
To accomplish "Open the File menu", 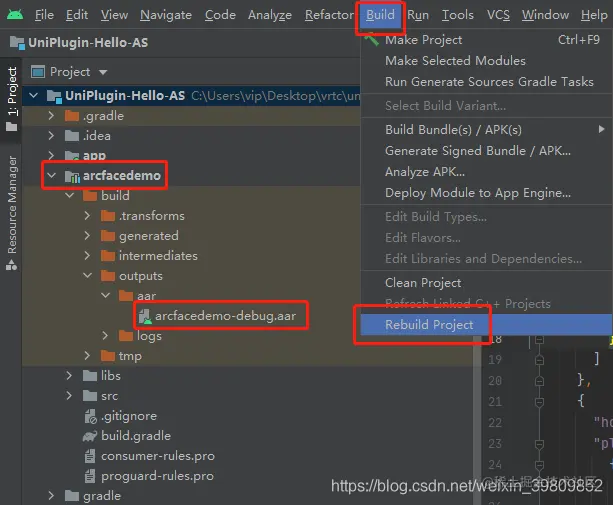I will pyautogui.click(x=44, y=15).
